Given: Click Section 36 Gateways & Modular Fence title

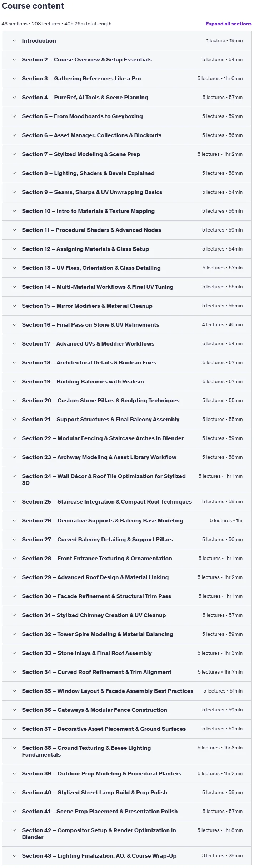Looking at the screenshot, I should [x=94, y=710].
